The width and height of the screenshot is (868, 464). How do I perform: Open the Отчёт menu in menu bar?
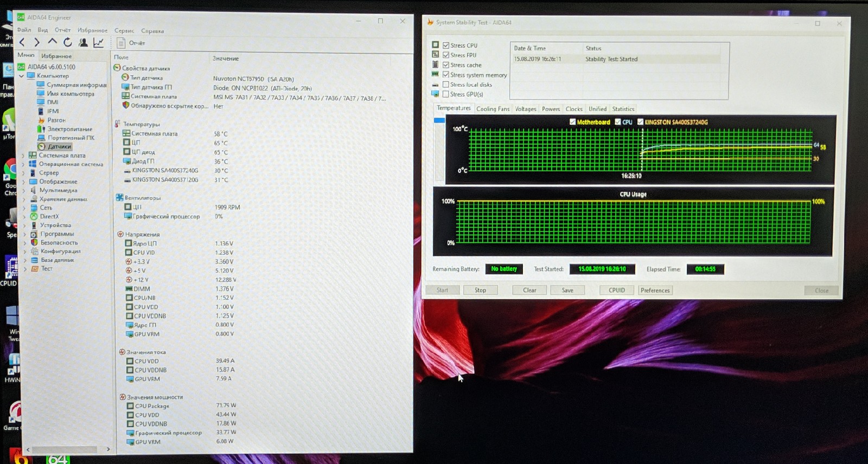(x=62, y=30)
